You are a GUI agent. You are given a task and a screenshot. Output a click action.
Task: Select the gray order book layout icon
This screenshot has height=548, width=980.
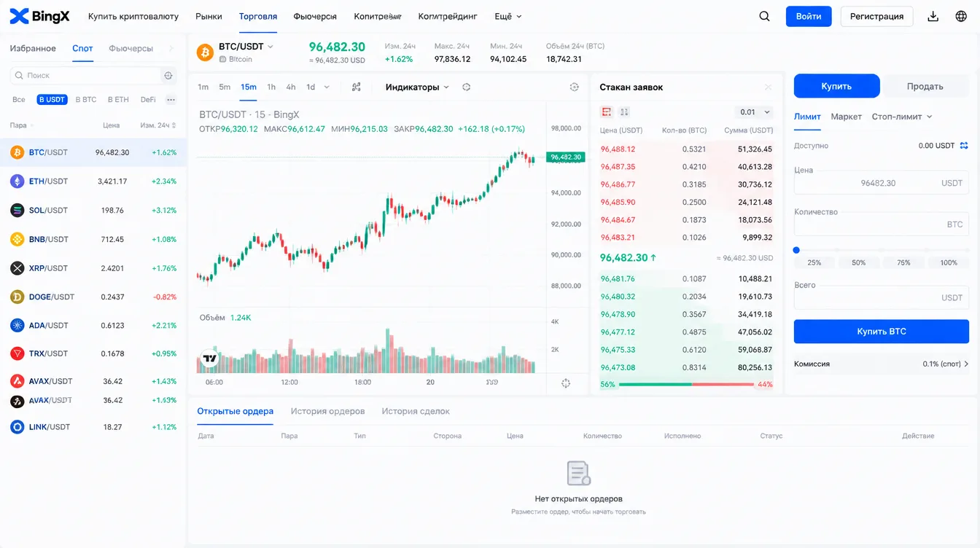coord(624,112)
